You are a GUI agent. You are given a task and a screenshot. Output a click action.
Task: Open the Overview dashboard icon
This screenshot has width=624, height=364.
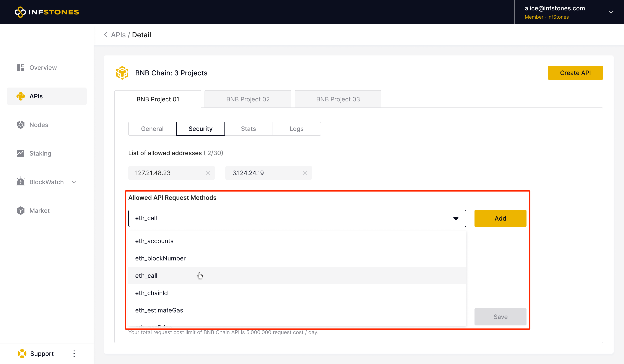point(21,68)
